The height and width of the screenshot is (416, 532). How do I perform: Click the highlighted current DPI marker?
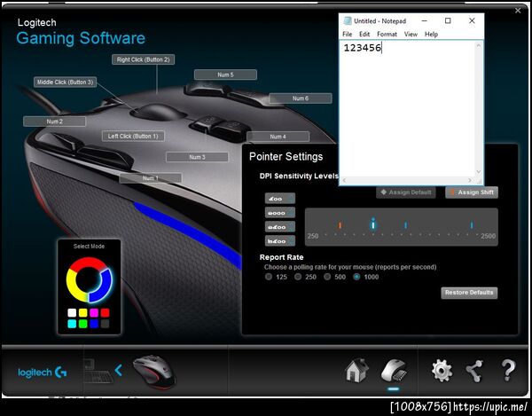click(373, 224)
